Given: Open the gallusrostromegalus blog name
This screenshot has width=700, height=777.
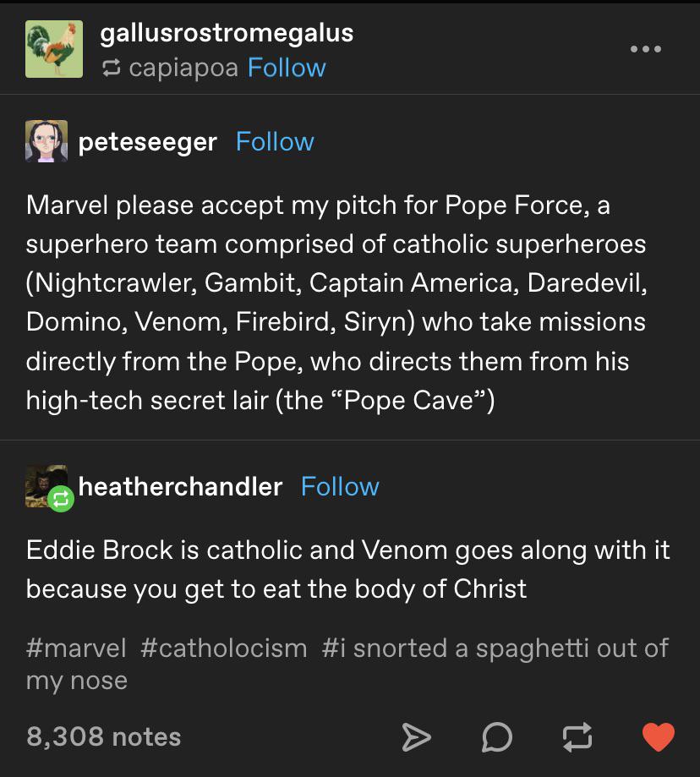Looking at the screenshot, I should [227, 33].
